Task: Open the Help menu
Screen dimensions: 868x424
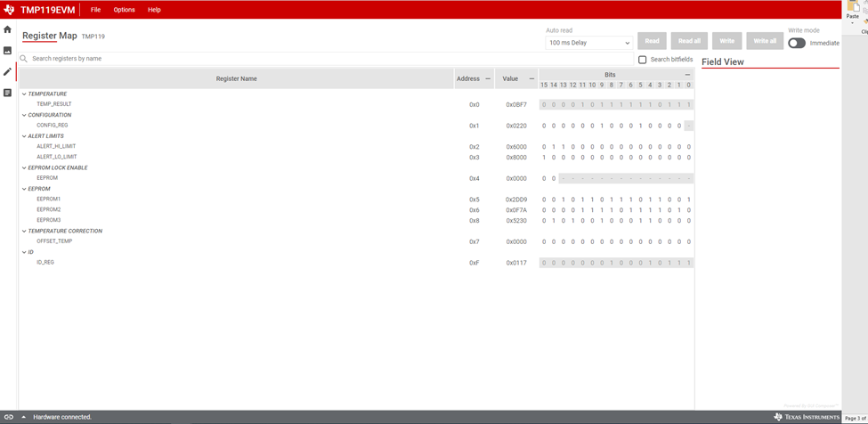Action: [154, 10]
